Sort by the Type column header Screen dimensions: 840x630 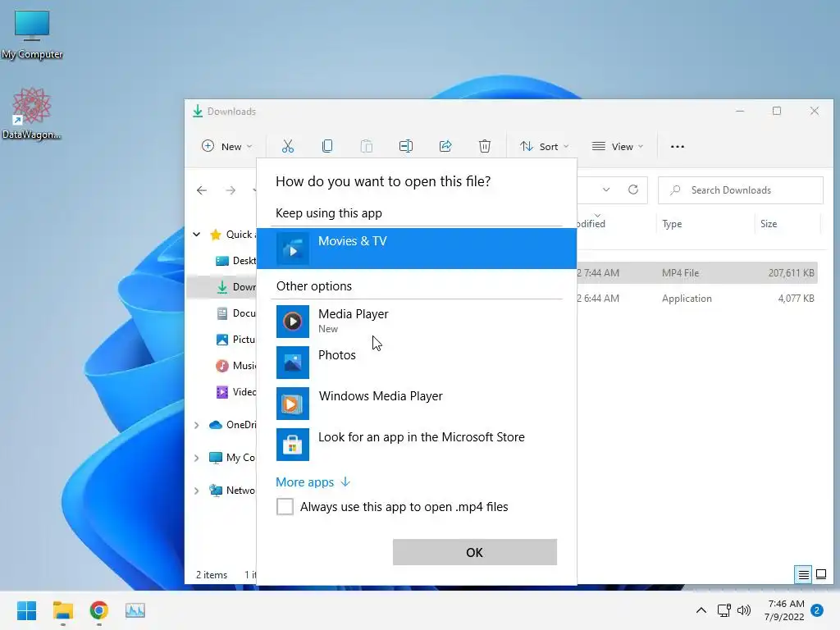tap(672, 224)
